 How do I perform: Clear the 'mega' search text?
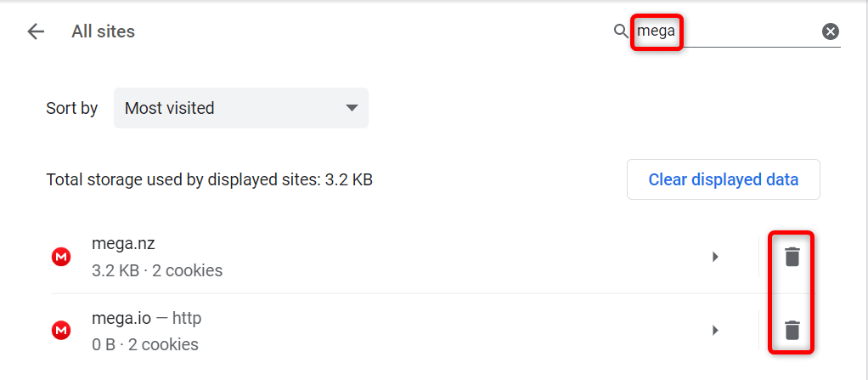(x=830, y=31)
